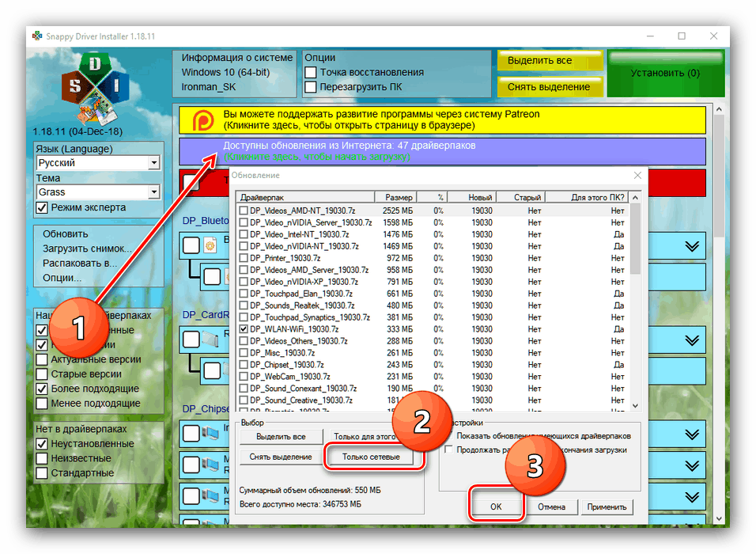This screenshot has width=756, height=554.
Task: Enable Точка восстановления option
Action: [311, 72]
